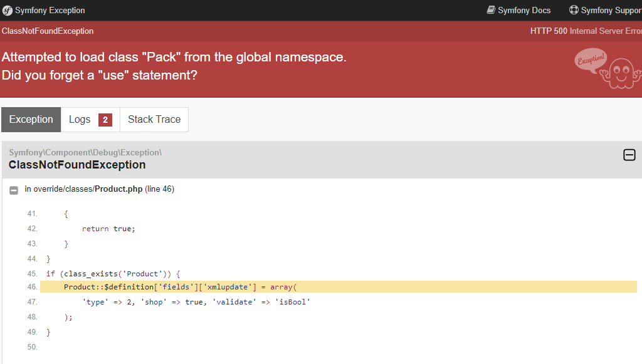Switch to the Stack Trace tab

[x=154, y=120]
